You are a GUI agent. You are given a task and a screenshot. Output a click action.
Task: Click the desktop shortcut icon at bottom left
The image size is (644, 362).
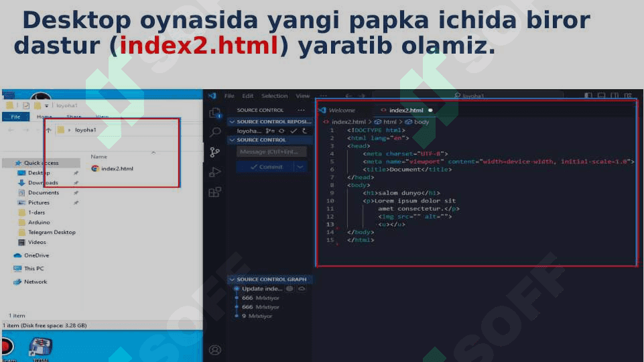(x=40, y=348)
